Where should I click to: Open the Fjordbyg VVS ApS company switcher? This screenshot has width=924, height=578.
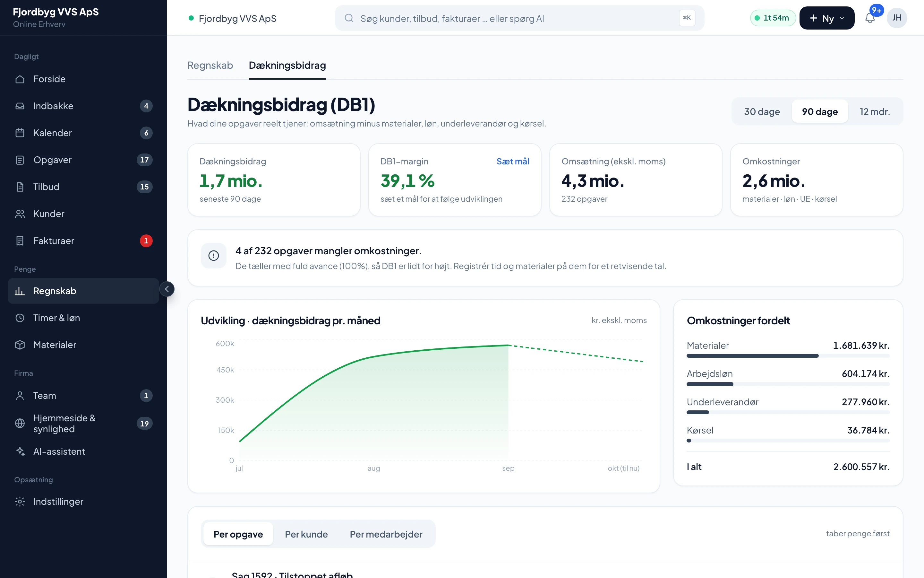pos(233,18)
